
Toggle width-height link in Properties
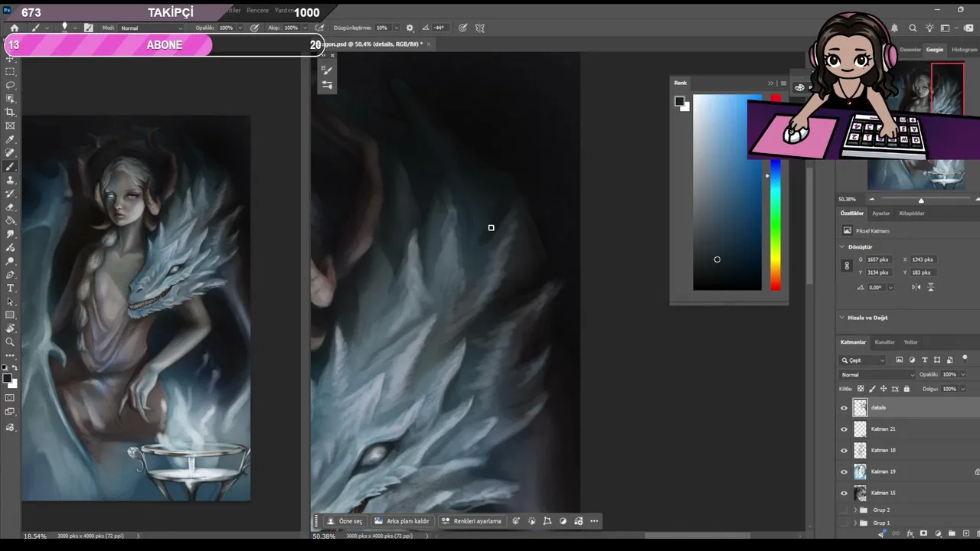(x=847, y=266)
